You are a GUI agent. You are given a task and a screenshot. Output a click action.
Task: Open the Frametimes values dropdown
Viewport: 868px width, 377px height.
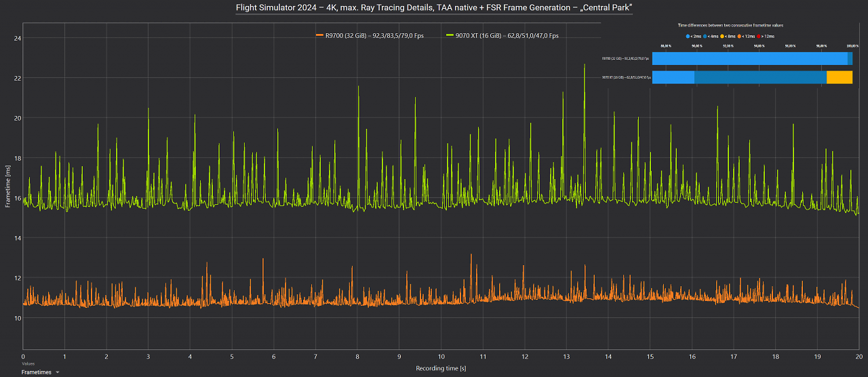[x=40, y=372]
